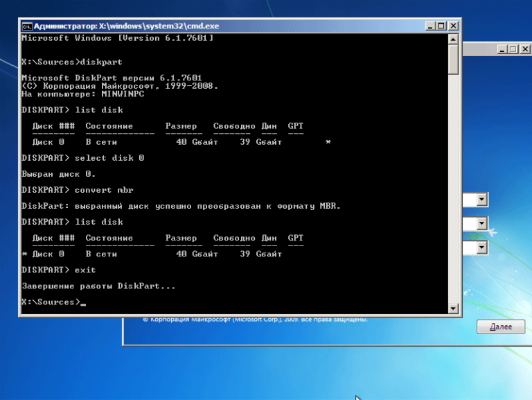The height and width of the screenshot is (400, 532).
Task: Open the third dropdown in setup window
Action: coord(482,247)
